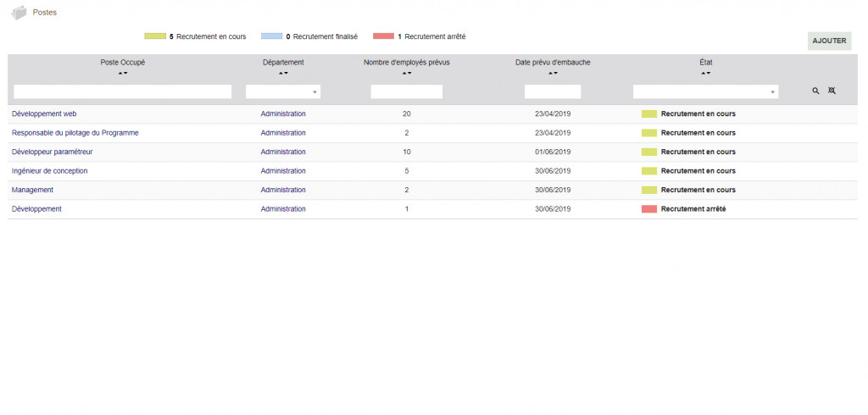Open the Département filter dropdown
Image resolution: width=868 pixels, height=415 pixels.
click(x=283, y=91)
